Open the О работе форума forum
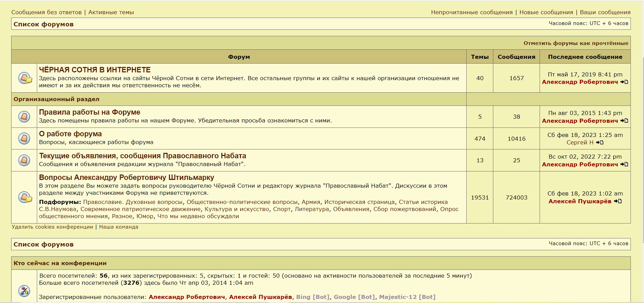644x303 pixels. click(x=70, y=134)
